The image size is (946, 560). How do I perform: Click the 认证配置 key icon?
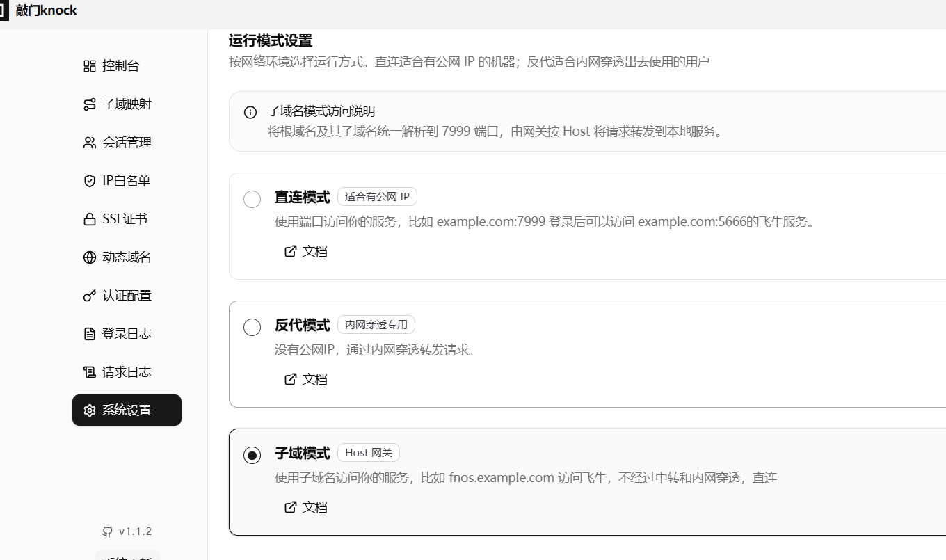point(89,296)
